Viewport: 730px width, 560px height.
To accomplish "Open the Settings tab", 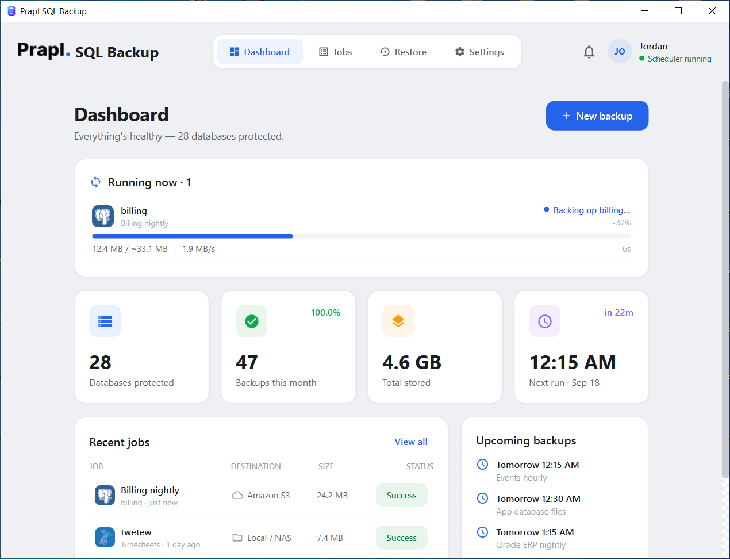I will click(x=479, y=52).
